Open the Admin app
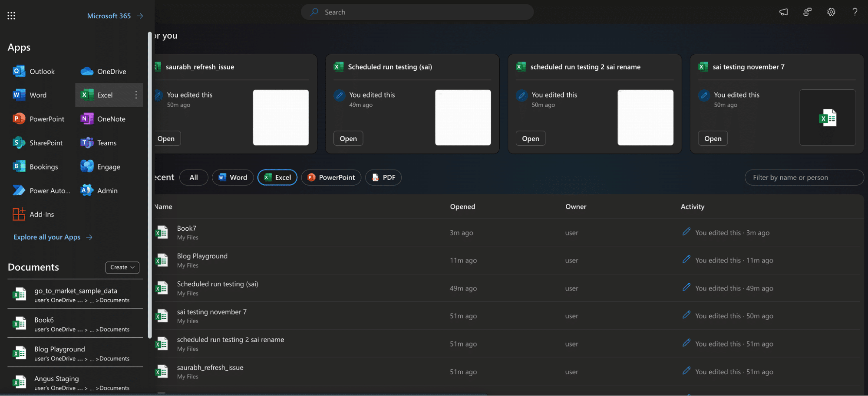The width and height of the screenshot is (868, 396). tap(99, 190)
